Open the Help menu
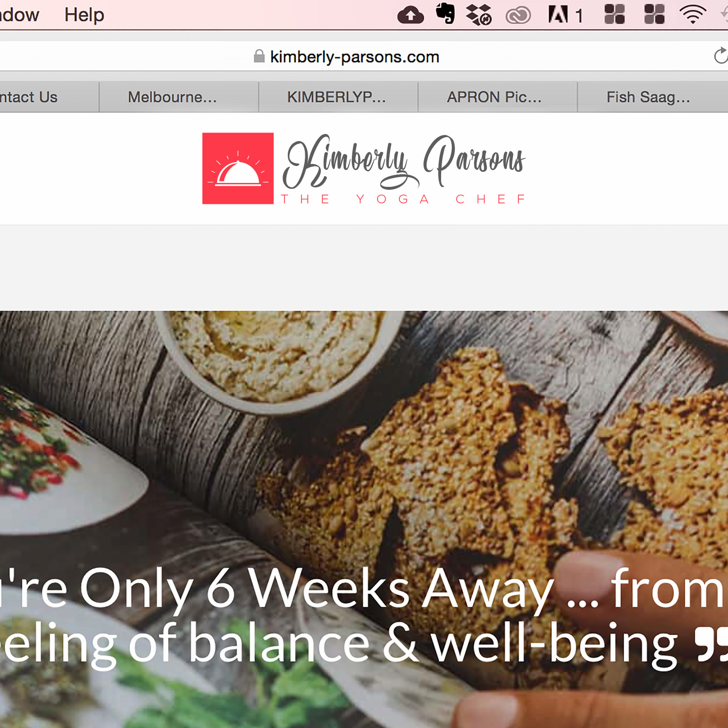This screenshot has height=728, width=728. [x=84, y=15]
